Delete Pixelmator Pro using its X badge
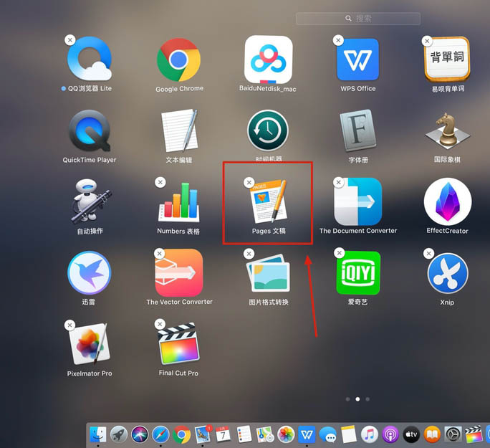This screenshot has width=490, height=448. [69, 325]
